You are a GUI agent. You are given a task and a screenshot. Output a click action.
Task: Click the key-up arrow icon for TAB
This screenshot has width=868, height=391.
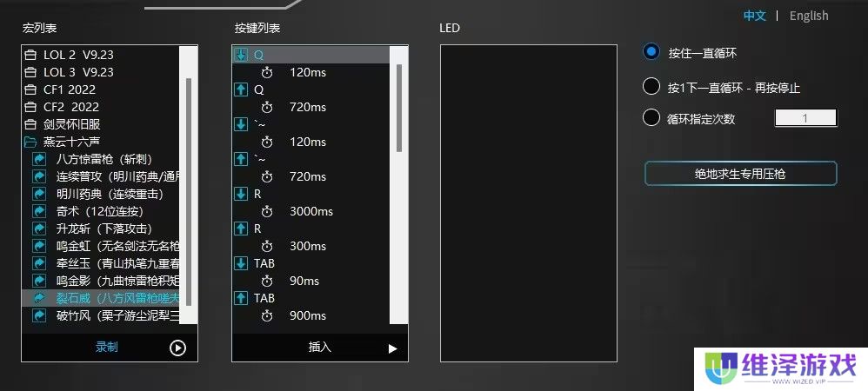pyautogui.click(x=241, y=298)
